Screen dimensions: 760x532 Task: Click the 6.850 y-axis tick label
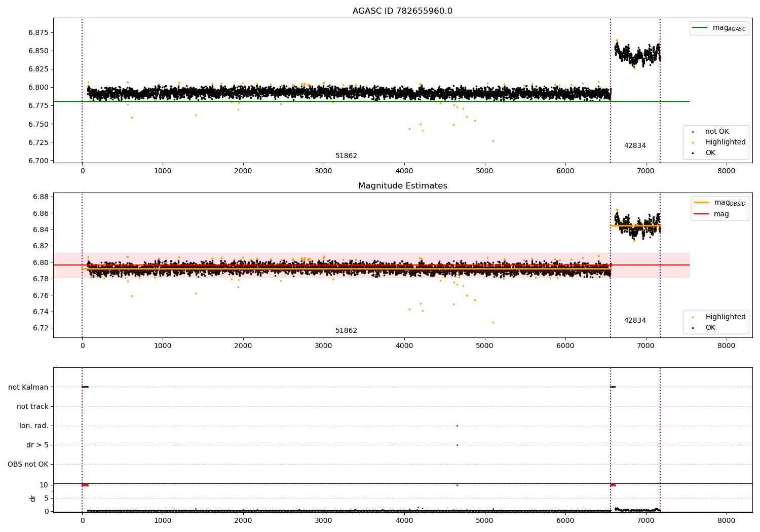point(39,51)
